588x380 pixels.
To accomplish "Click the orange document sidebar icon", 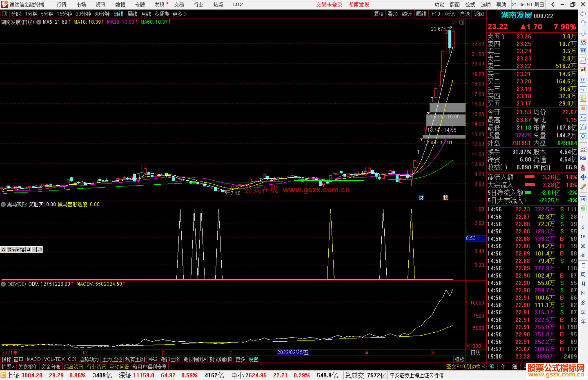I will point(583,108).
